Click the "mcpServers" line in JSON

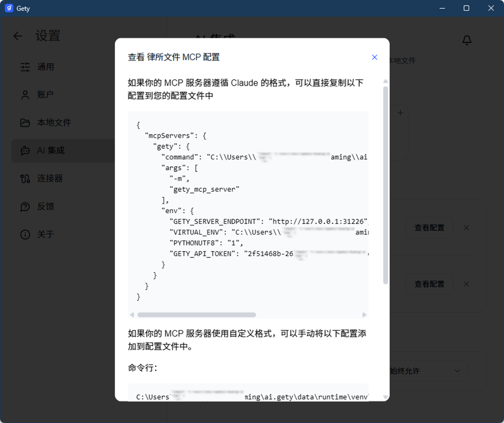[x=176, y=135]
